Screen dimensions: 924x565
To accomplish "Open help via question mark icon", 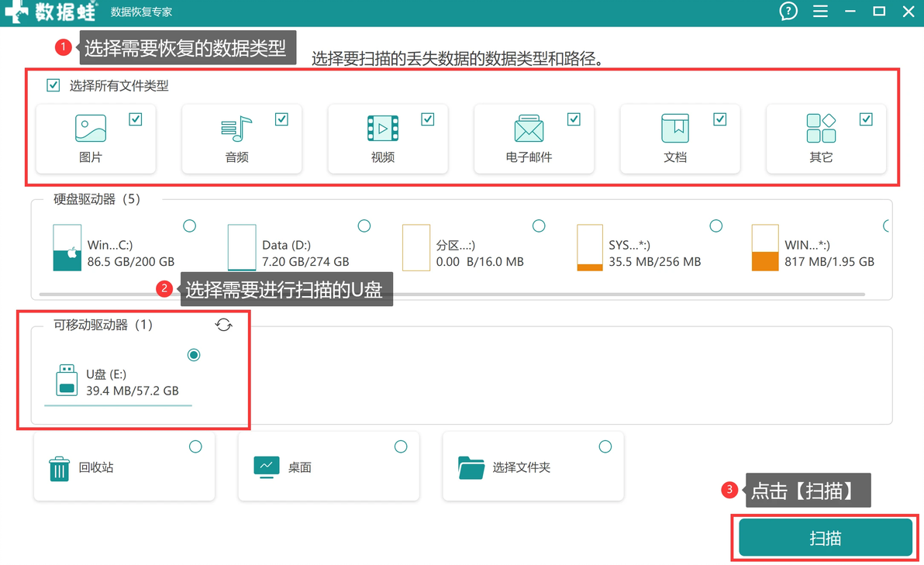I will (788, 11).
